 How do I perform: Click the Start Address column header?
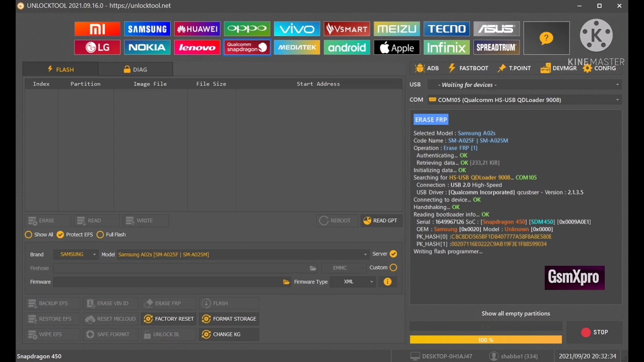[x=318, y=84]
